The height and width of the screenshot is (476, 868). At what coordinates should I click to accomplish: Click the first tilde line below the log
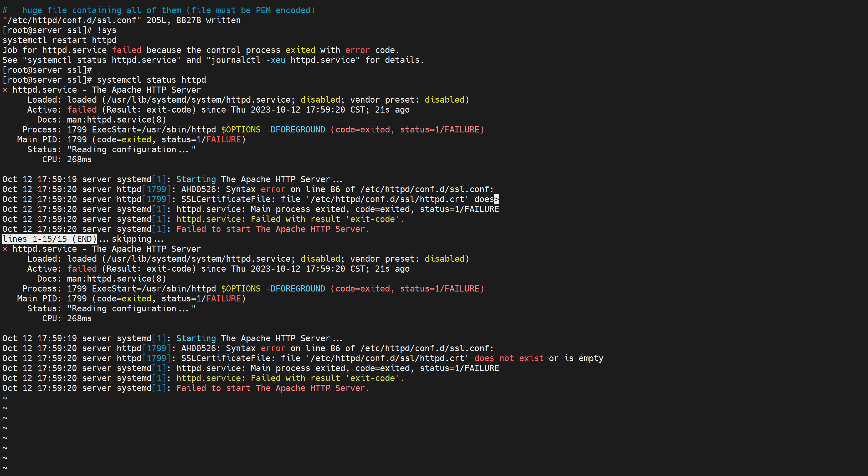click(x=5, y=398)
